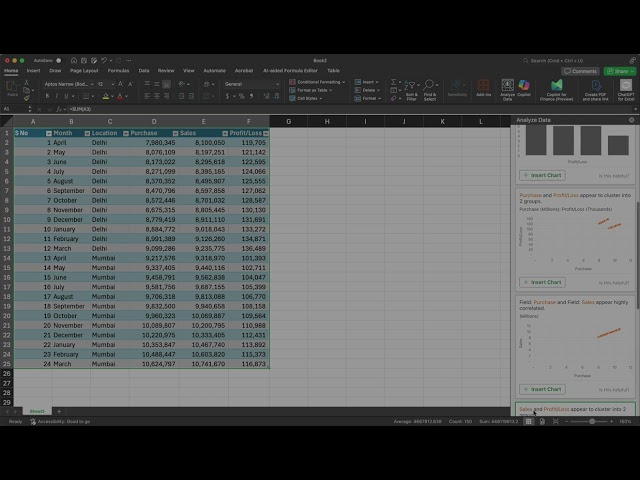Insert Chart for Purchase and Sales correlation
640x480 pixels.
tap(542, 389)
